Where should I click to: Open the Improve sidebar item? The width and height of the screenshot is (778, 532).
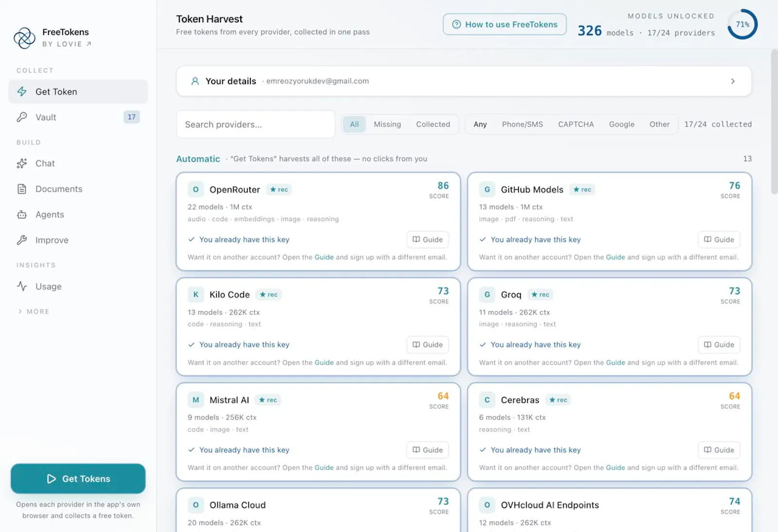pyautogui.click(x=78, y=240)
